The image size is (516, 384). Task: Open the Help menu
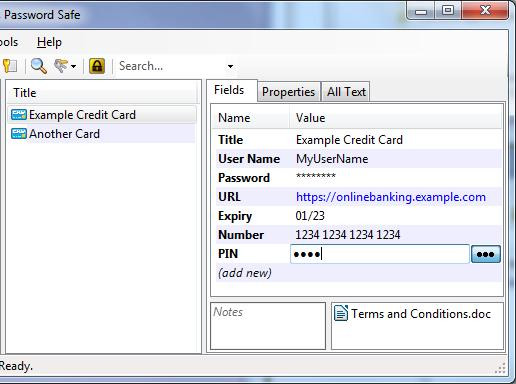tap(49, 42)
